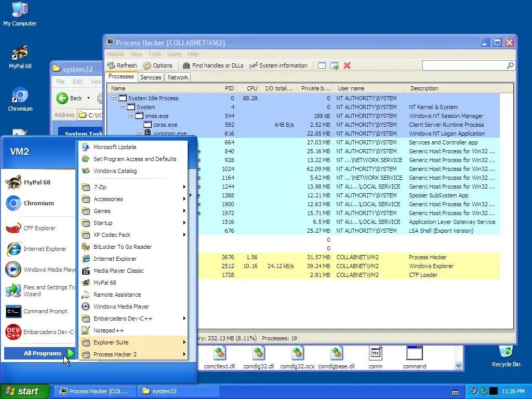
Task: Sort by the Description column header
Action: 453,88
